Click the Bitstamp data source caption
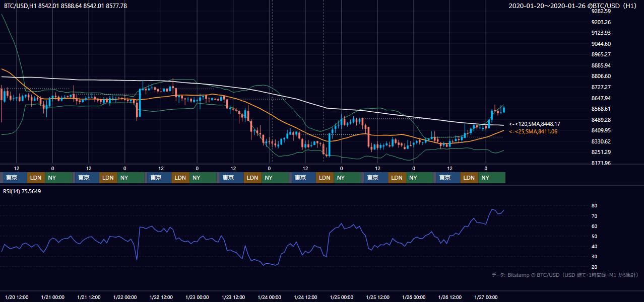 (x=565, y=275)
